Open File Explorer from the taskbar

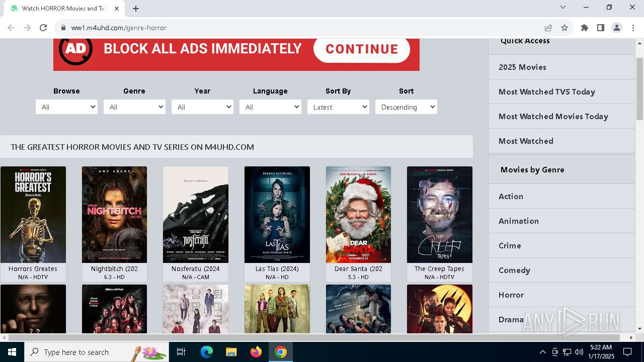(x=231, y=352)
